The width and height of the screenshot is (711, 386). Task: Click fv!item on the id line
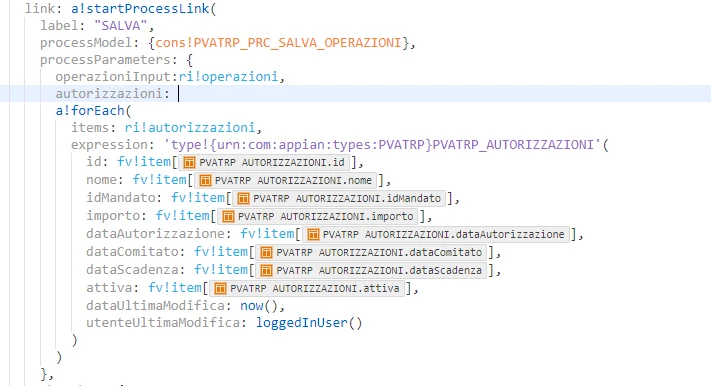(144, 162)
